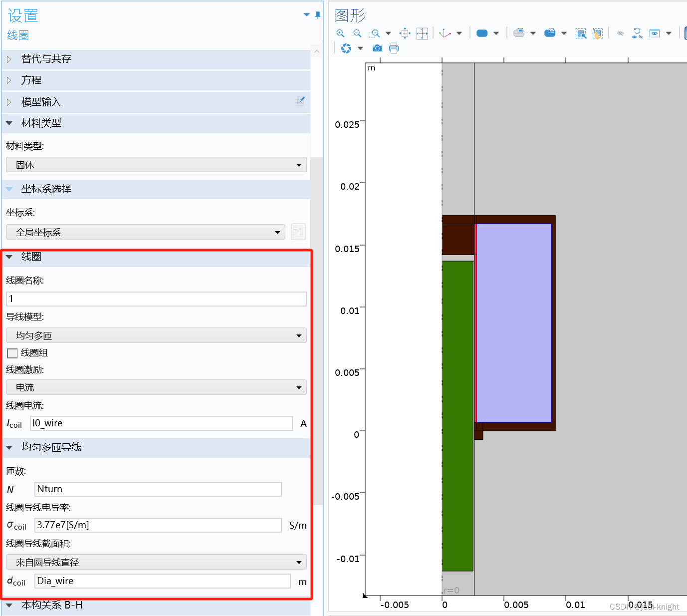Open the 材料类型 dropdown showing 固体
This screenshot has height=616, width=687.
coord(156,165)
